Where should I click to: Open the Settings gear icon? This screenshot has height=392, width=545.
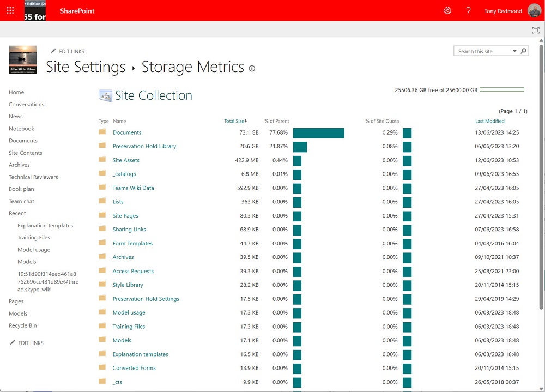(447, 11)
